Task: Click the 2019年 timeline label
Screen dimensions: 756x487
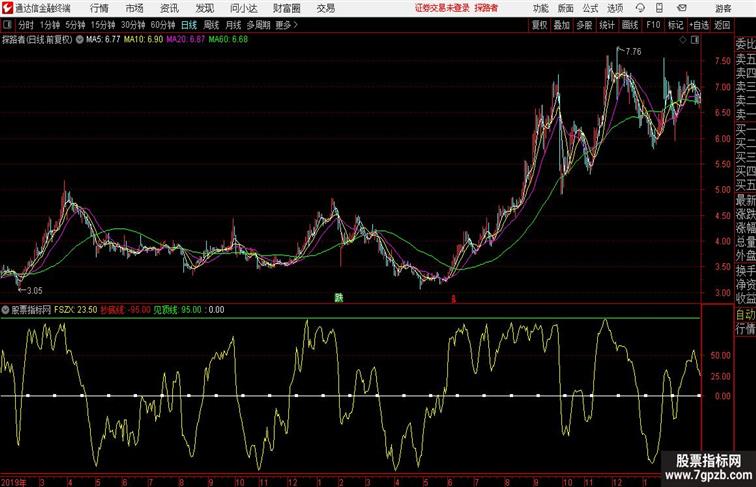Action: tap(14, 482)
